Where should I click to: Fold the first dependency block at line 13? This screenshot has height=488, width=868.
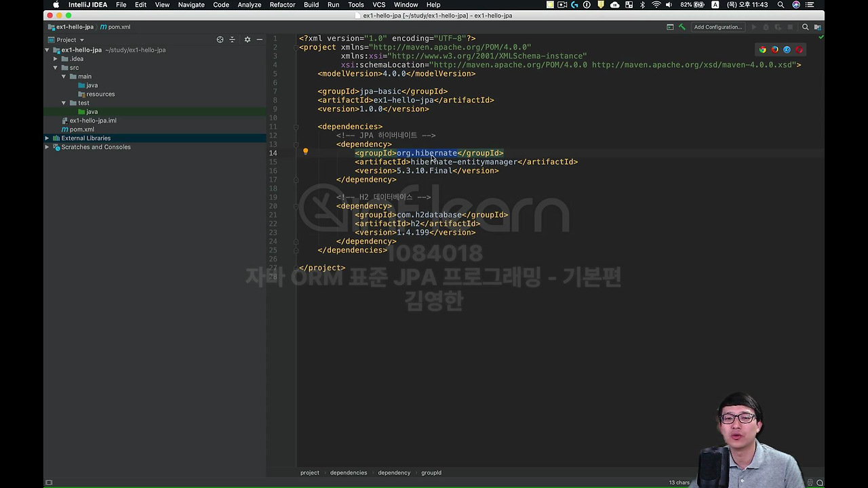(x=296, y=144)
